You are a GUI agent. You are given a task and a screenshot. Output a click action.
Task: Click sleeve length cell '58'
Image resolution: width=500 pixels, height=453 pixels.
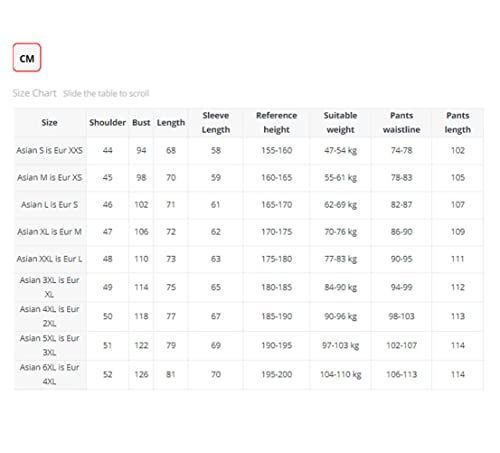216,150
